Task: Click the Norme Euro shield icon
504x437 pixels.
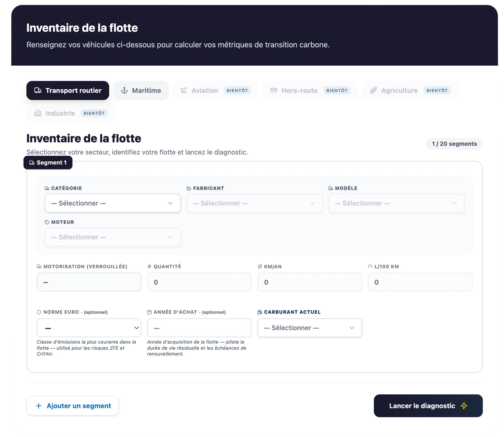Action: (x=39, y=312)
